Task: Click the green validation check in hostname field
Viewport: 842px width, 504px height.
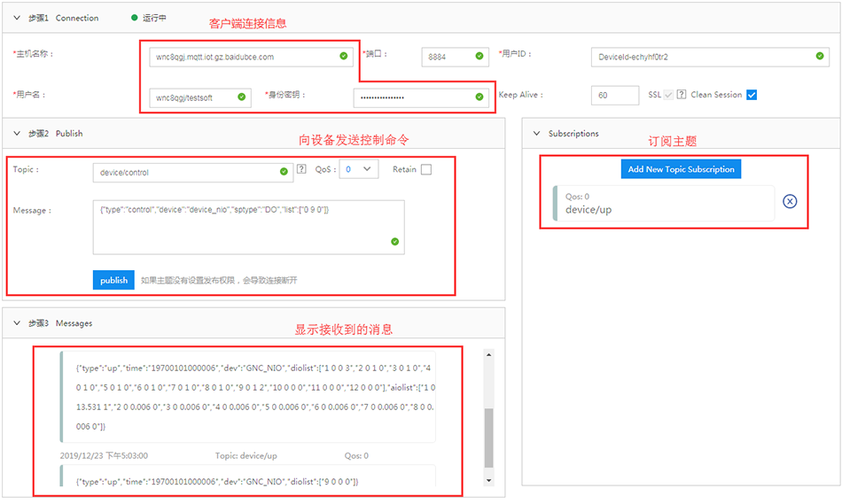Action: coord(344,56)
